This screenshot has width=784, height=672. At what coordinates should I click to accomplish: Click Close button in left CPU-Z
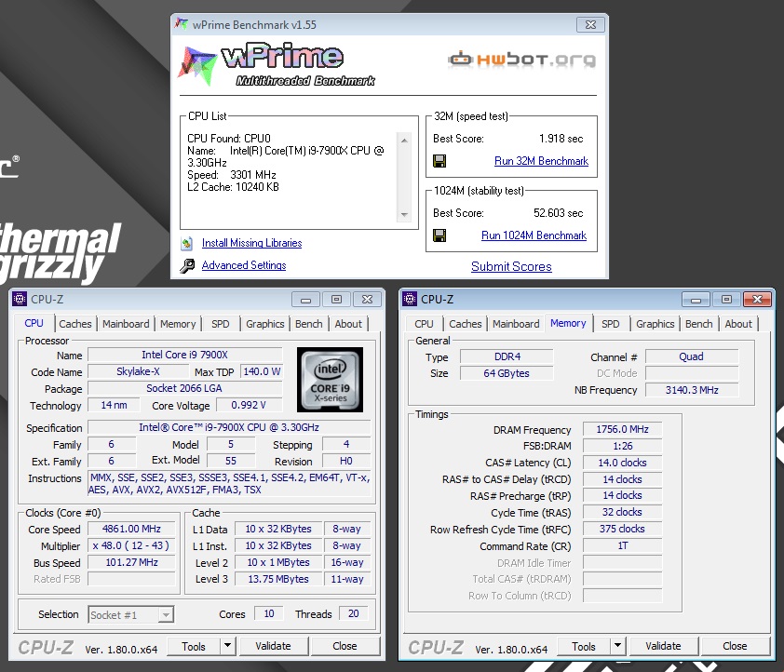point(345,646)
